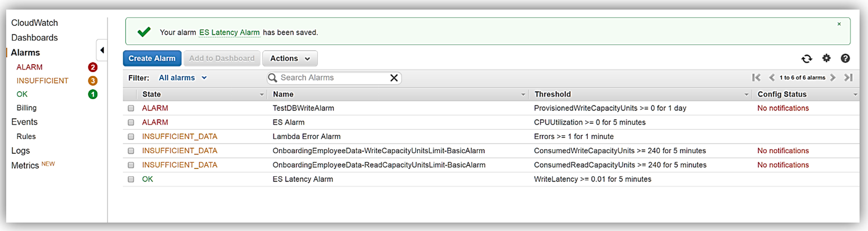Jump to the last alarms page
The width and height of the screenshot is (868, 231).
coord(848,78)
